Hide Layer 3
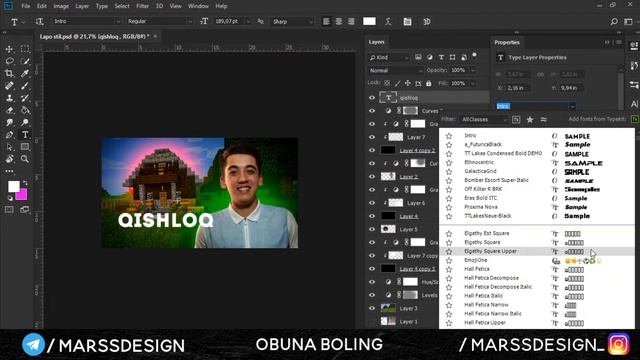Screen dimensions: 640x360 coord(372,308)
